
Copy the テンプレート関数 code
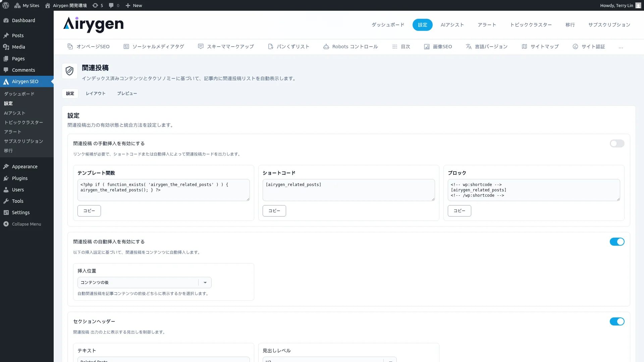[89, 211]
